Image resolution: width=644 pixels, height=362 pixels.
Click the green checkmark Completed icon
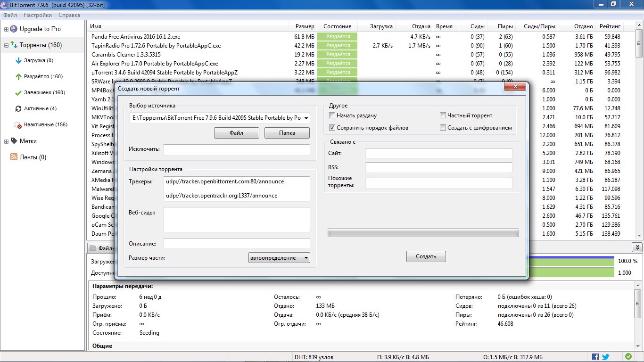coord(18,93)
